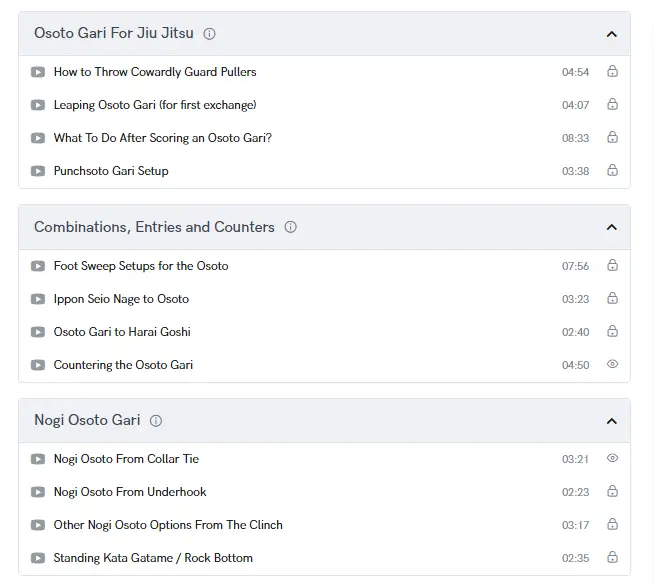This screenshot has width=654, height=584.
Task: Select What To Do After Scoring an Osoto Gari
Action: [x=162, y=138]
